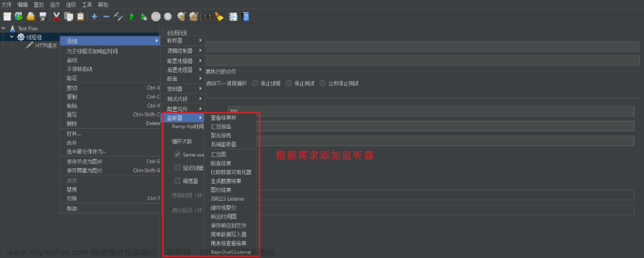Select the 停止线程 radio button
The height and width of the screenshot is (258, 644).
click(x=255, y=83)
